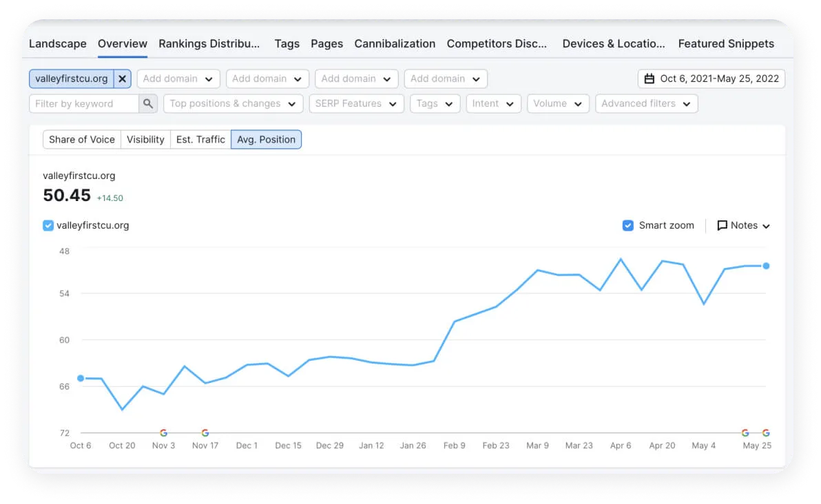Switch chart to Est. Traffic
Viewport: 821px width, 504px height.
pos(200,139)
